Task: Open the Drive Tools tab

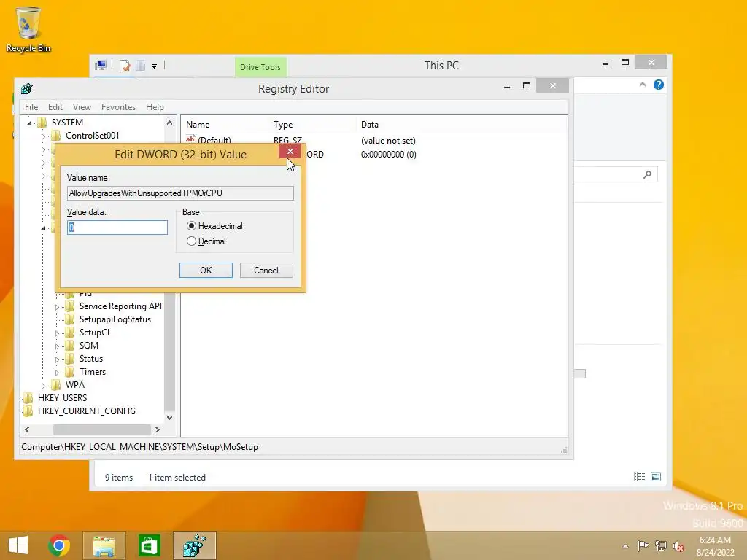Action: 260,67
